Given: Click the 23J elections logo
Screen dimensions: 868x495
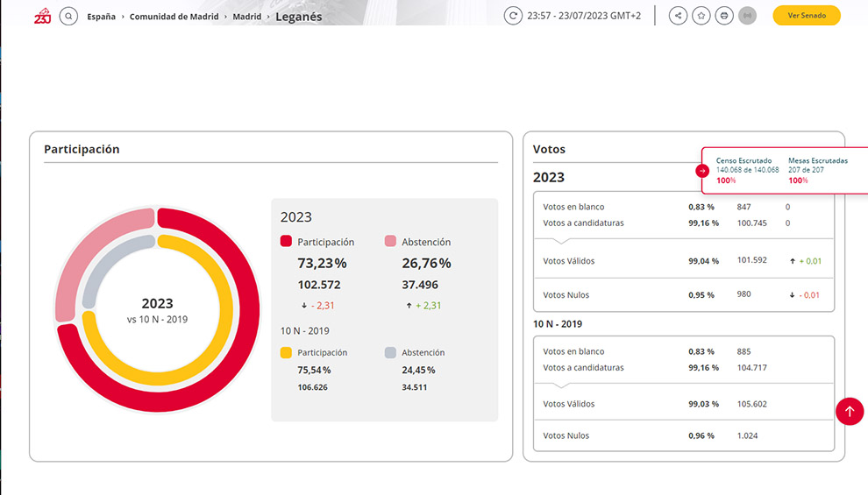Looking at the screenshot, I should 42,16.
